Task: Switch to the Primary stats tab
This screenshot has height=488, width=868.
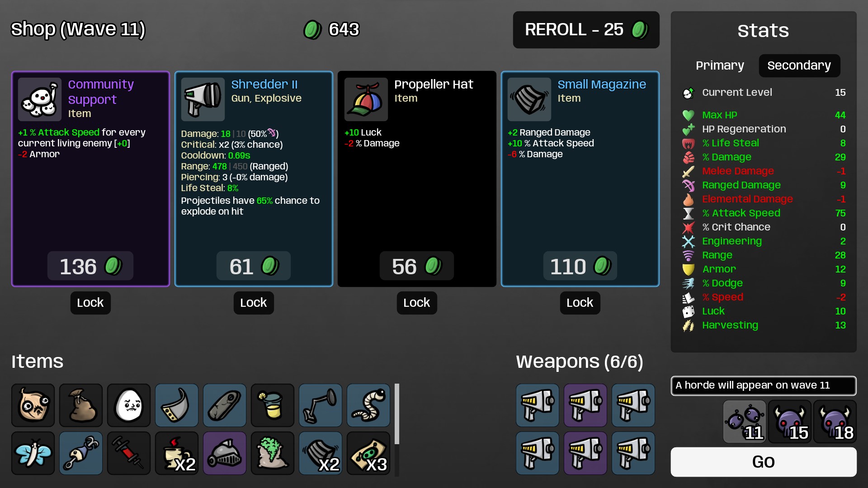Action: [x=720, y=66]
